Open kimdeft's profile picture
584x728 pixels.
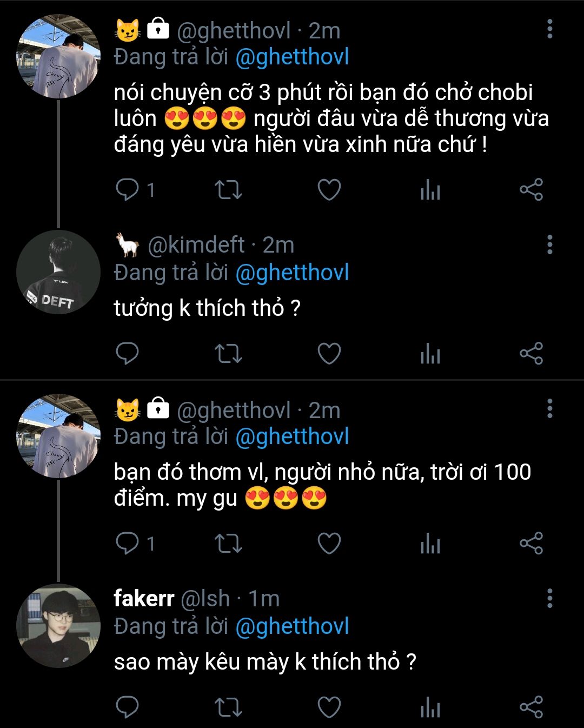pos(58,272)
